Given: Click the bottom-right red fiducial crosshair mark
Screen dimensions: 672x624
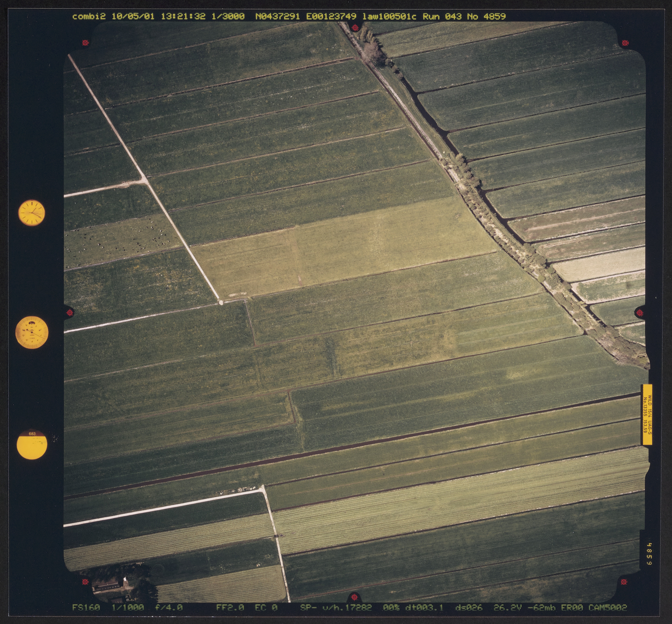Looking at the screenshot, I should coord(624,582).
